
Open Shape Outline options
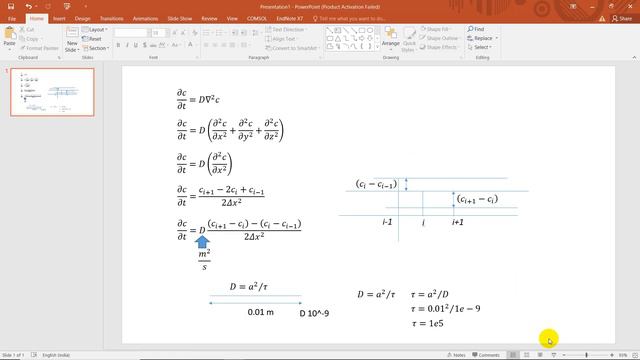[x=440, y=38]
